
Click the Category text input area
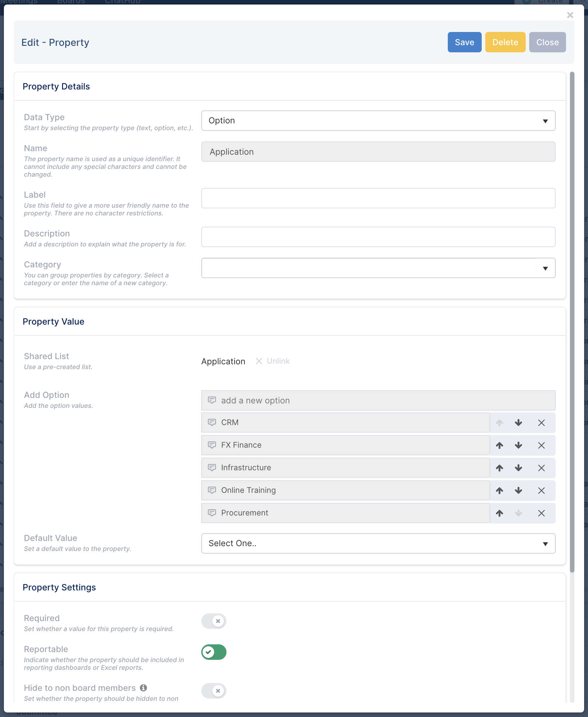(369, 268)
